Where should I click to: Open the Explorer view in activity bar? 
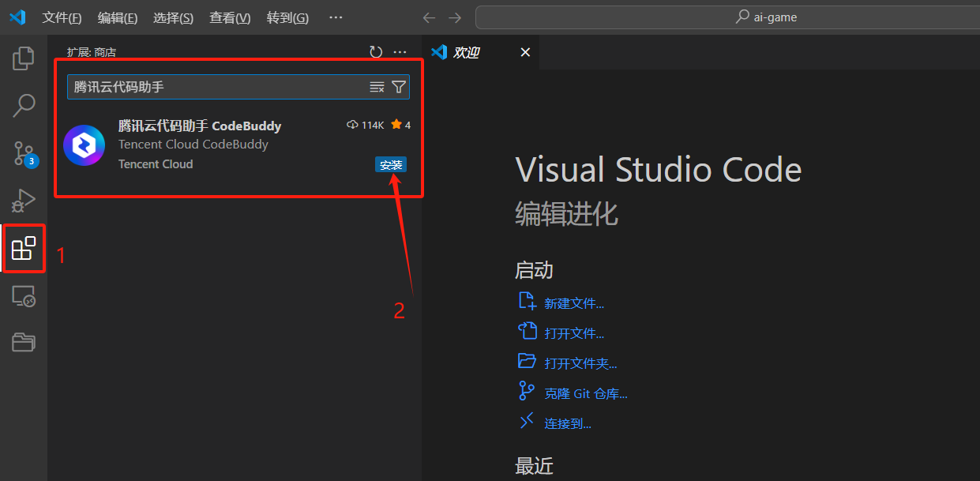click(x=24, y=58)
